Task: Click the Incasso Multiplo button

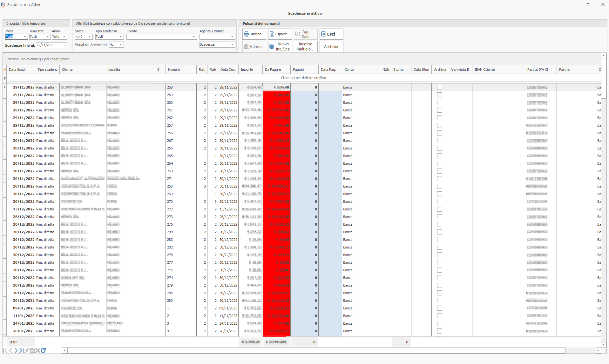Action: (x=306, y=46)
